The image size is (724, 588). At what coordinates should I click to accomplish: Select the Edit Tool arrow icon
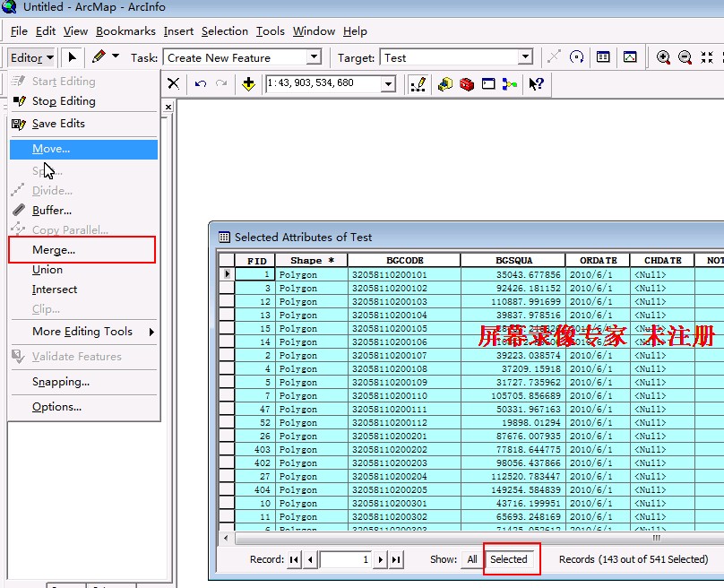pos(72,57)
